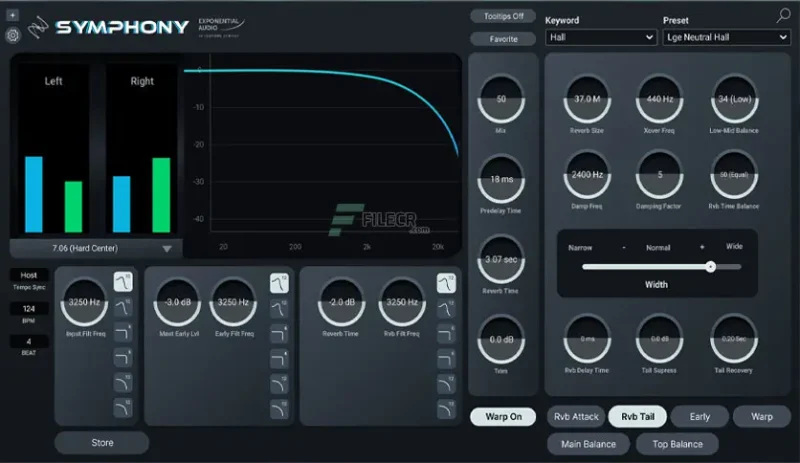Screen dimensions: 800x463
Task: Mark preset as Favorite
Action: 503,39
